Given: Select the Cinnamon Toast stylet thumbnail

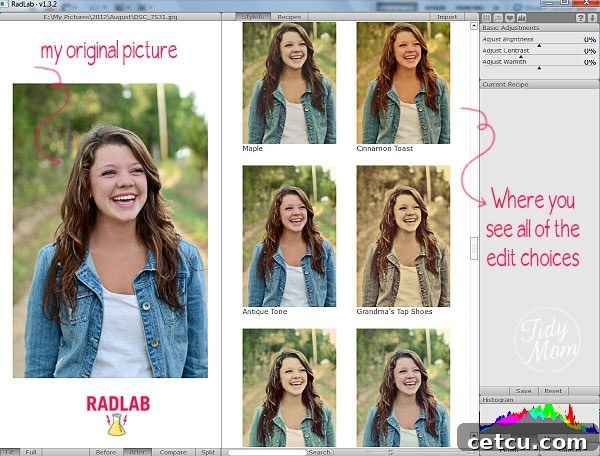Looking at the screenshot, I should [x=403, y=83].
